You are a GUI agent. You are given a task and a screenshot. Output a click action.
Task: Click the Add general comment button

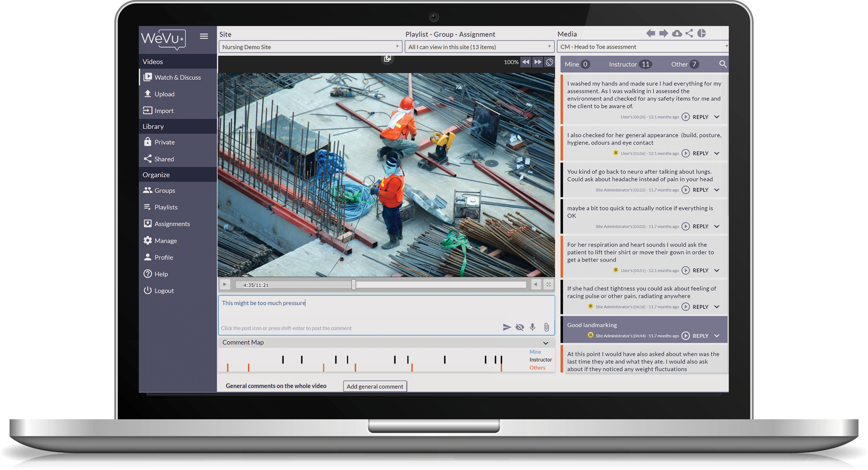375,386
